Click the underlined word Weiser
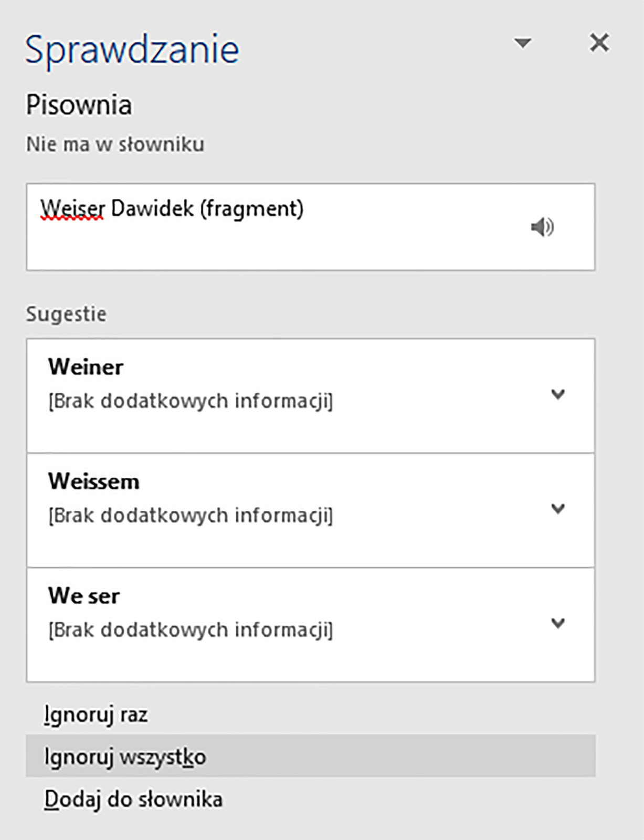Image resolution: width=644 pixels, height=840 pixels. [x=72, y=209]
